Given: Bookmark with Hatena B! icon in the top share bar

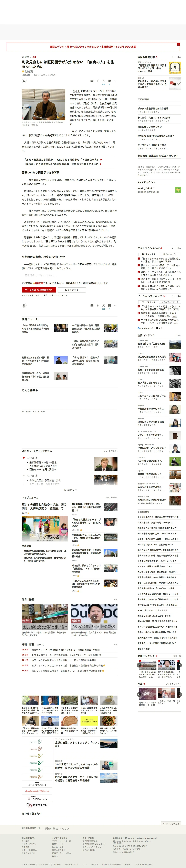Looking at the screenshot, I should (109, 81).
